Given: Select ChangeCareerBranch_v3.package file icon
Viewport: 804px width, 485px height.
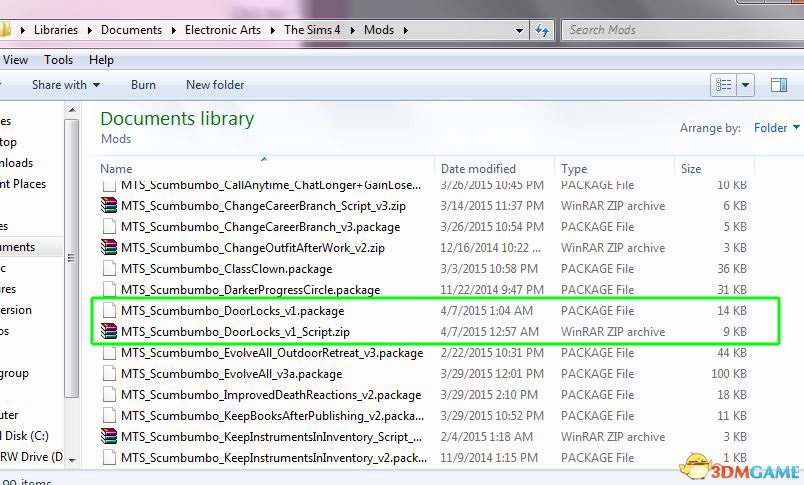Looking at the screenshot, I should 109,227.
